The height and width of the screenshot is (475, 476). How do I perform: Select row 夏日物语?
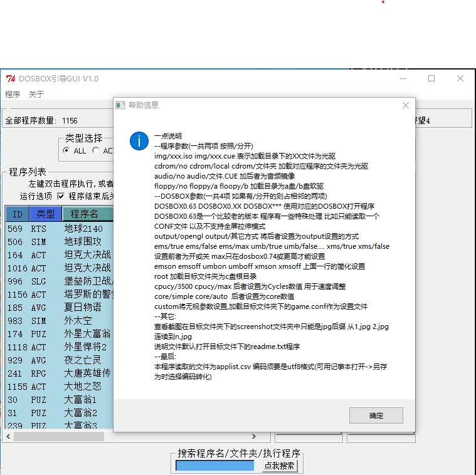(59, 308)
